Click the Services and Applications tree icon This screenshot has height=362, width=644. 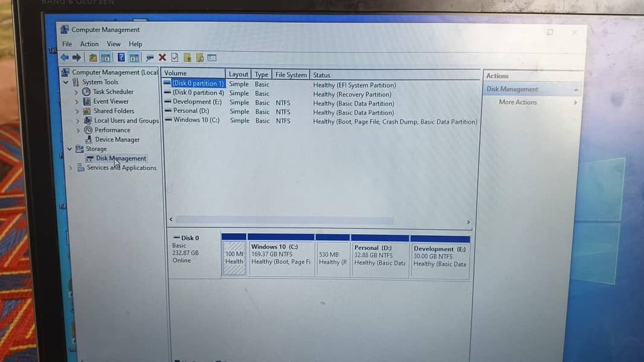pos(80,167)
